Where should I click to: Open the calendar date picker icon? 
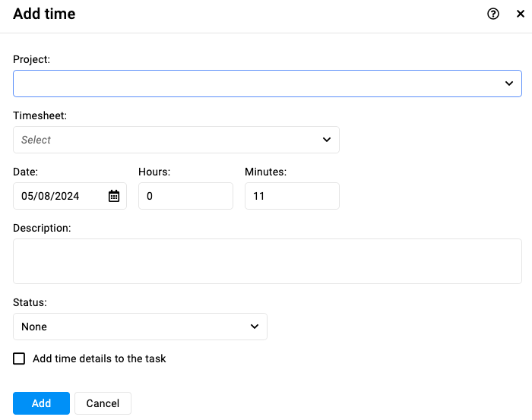click(x=114, y=196)
